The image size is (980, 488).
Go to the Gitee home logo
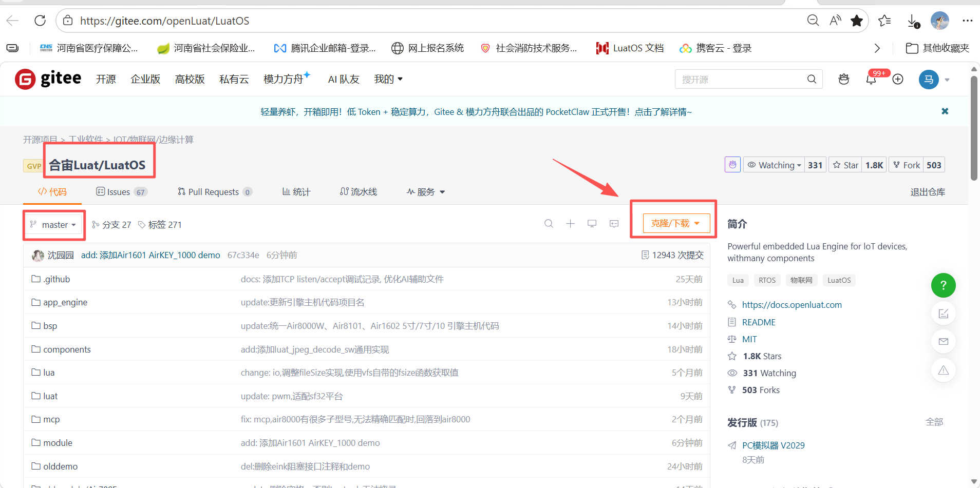coord(48,79)
